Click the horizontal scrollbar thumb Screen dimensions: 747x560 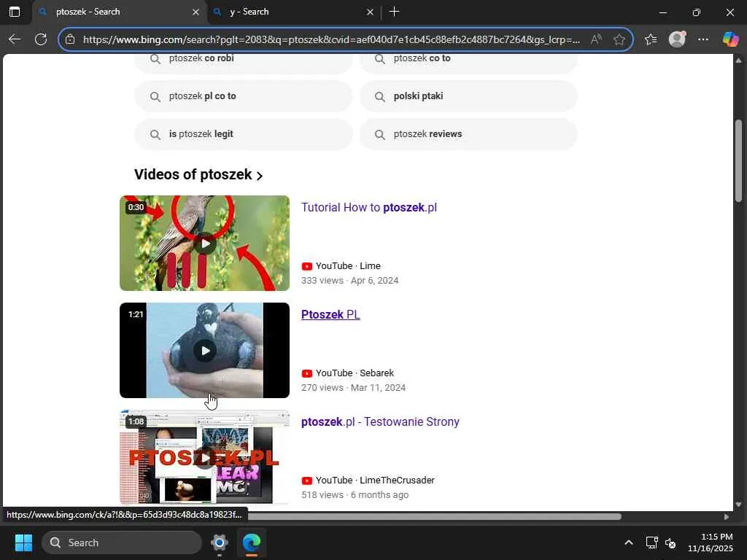[x=434, y=517]
